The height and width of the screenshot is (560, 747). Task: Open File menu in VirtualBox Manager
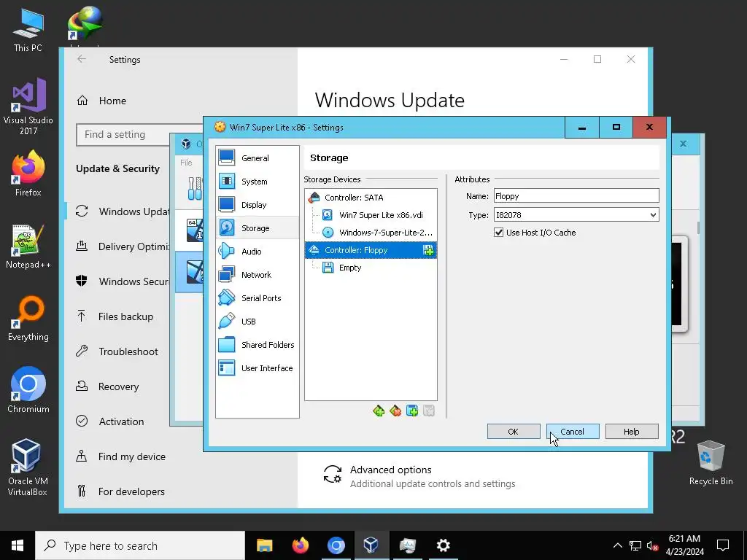(186, 163)
